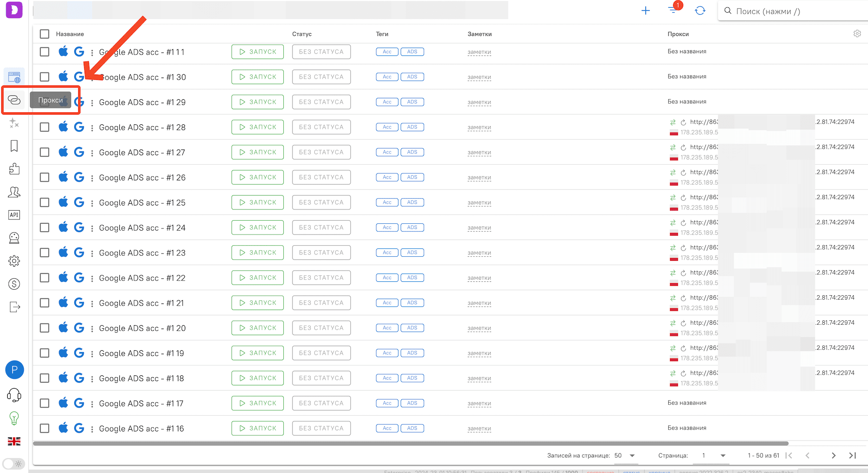The height and width of the screenshot is (473, 868).
Task: Go to next page arrow
Action: 833,456
